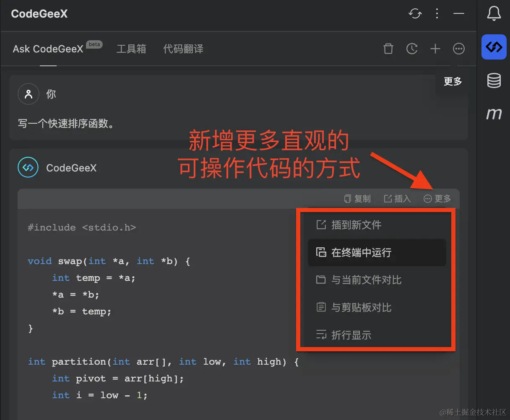Switch to the 代码翻译 tab

click(183, 49)
